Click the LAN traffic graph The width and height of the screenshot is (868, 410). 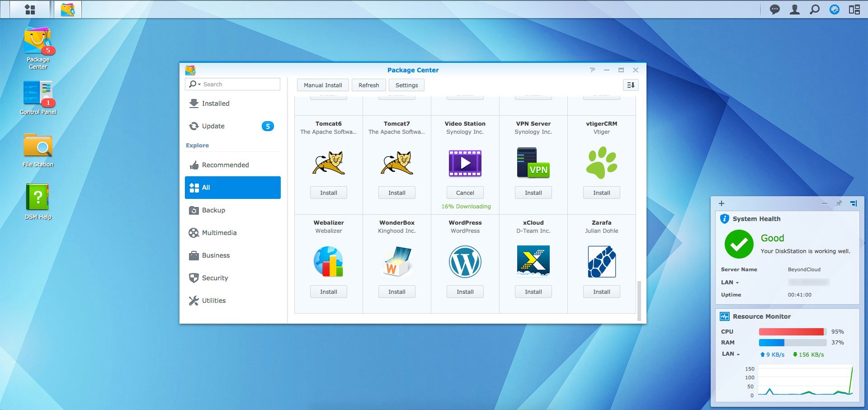click(x=805, y=381)
